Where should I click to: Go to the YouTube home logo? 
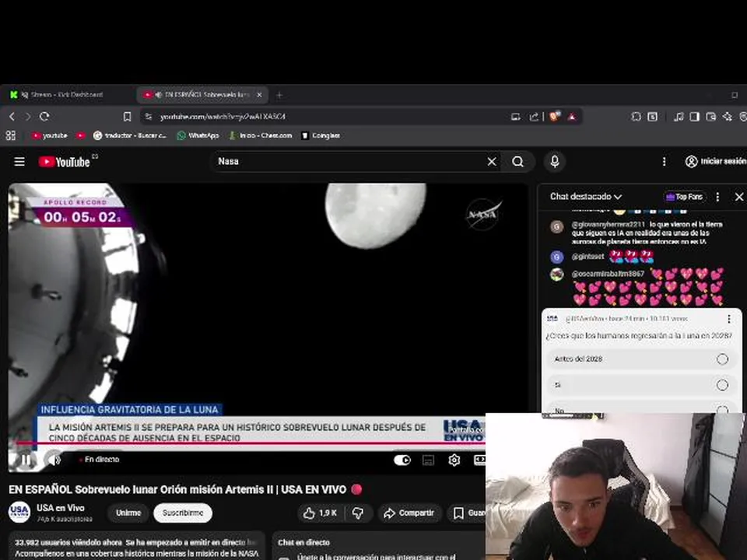65,162
